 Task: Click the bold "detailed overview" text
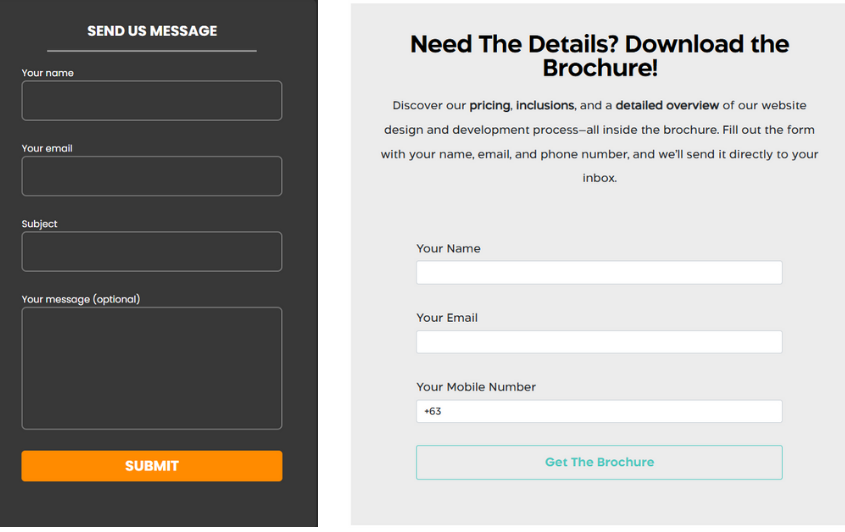(x=667, y=105)
